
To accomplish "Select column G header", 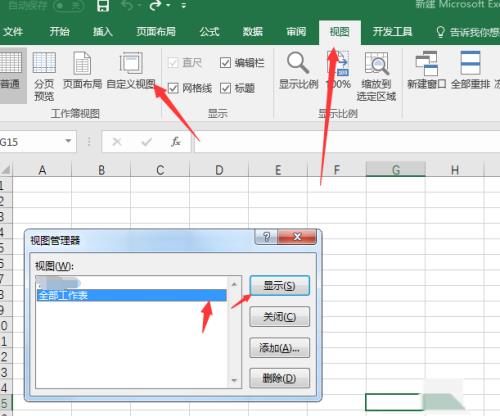I will (396, 170).
